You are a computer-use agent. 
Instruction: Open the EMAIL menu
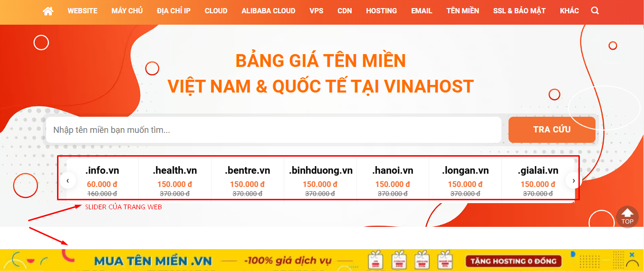click(x=422, y=10)
